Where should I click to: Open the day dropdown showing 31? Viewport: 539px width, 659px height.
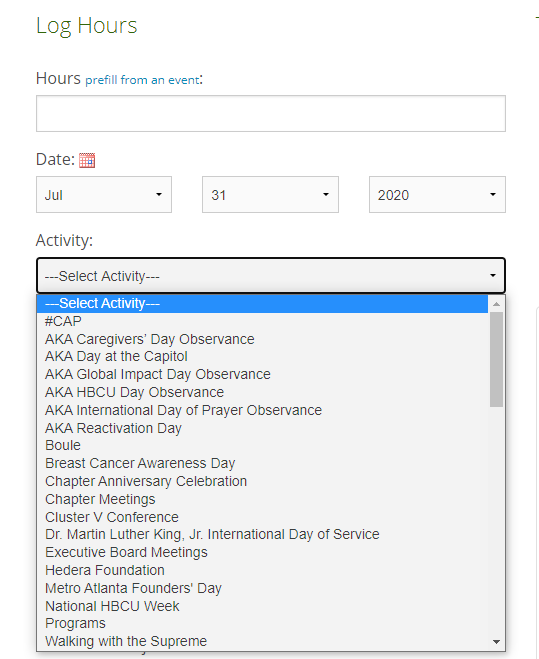click(270, 195)
